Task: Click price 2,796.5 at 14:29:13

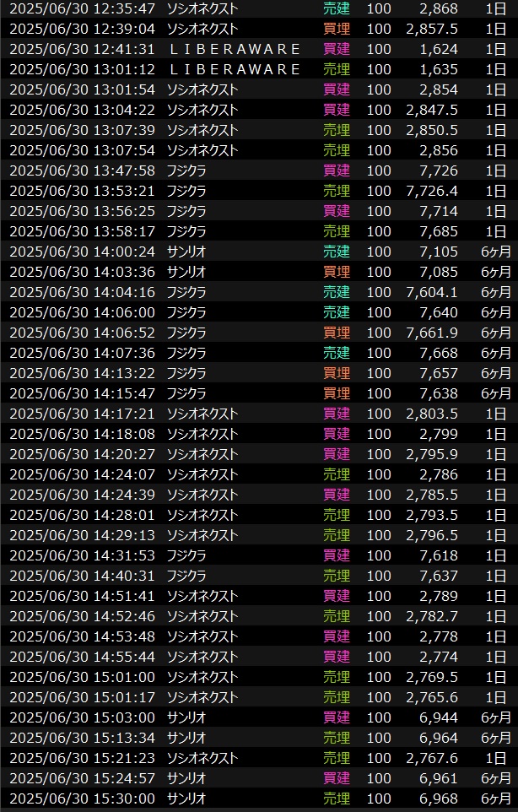Action: 432,535
